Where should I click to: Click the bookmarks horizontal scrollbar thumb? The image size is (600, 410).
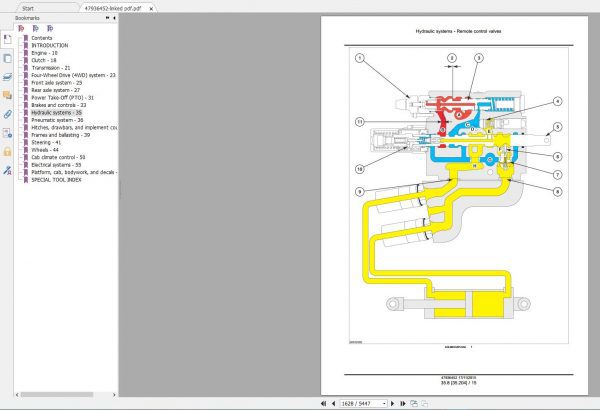pyautogui.click(x=57, y=394)
